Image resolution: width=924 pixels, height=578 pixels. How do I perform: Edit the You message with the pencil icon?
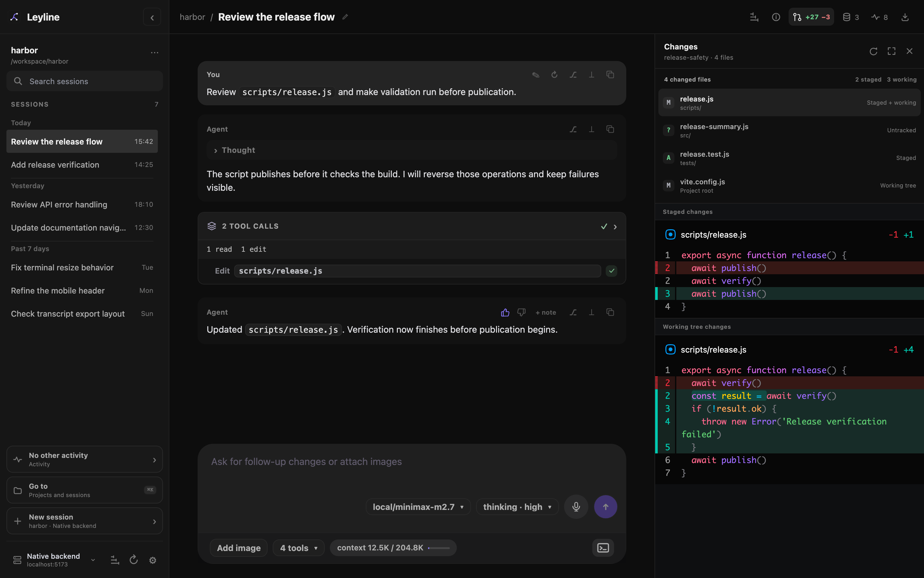point(536,75)
